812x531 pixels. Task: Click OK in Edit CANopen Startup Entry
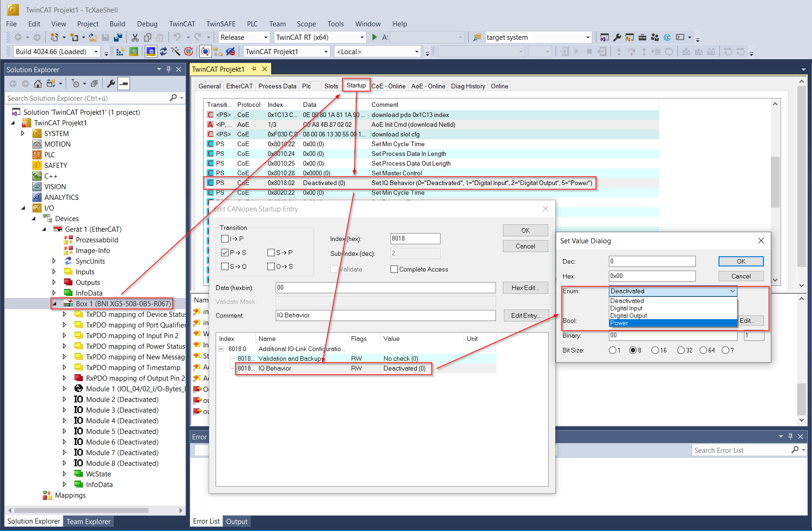(525, 230)
